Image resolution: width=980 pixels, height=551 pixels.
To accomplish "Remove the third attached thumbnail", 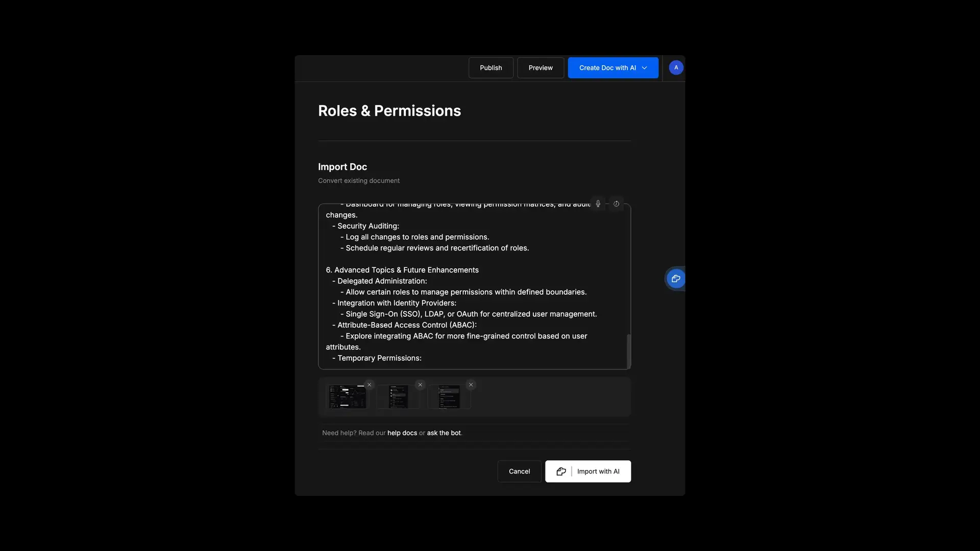I will point(471,385).
